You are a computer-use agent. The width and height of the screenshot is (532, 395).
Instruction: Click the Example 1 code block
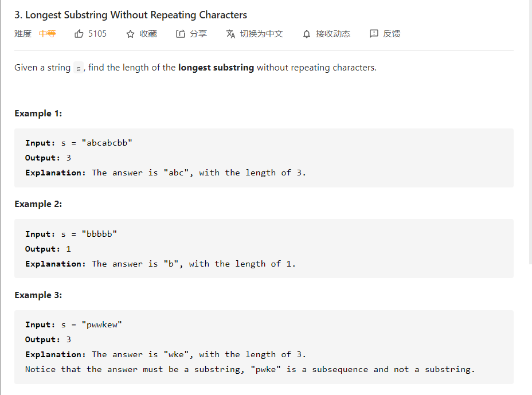(264, 158)
